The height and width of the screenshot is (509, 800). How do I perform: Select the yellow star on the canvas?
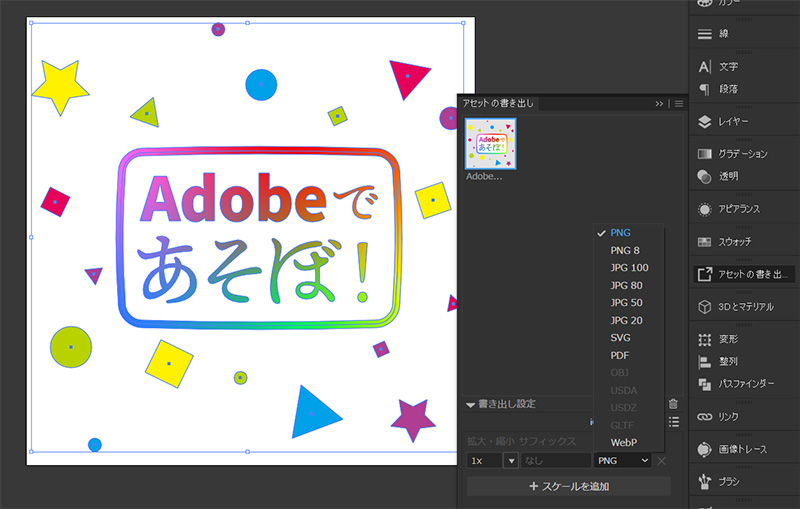click(60, 86)
